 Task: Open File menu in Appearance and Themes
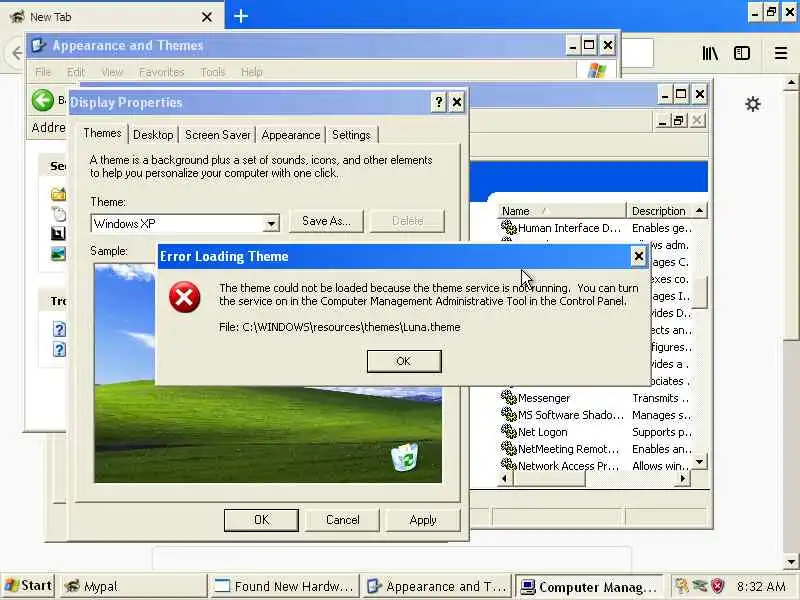tap(43, 72)
